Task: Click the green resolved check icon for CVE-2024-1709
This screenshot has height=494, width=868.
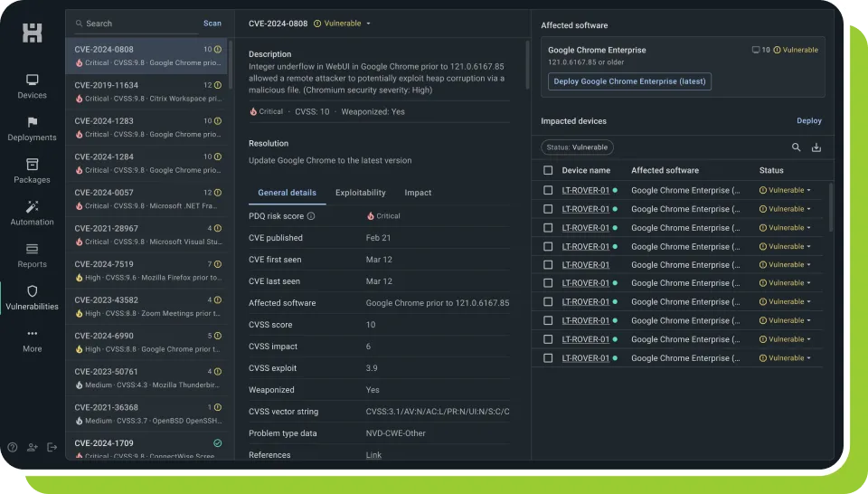Action: 218,443
